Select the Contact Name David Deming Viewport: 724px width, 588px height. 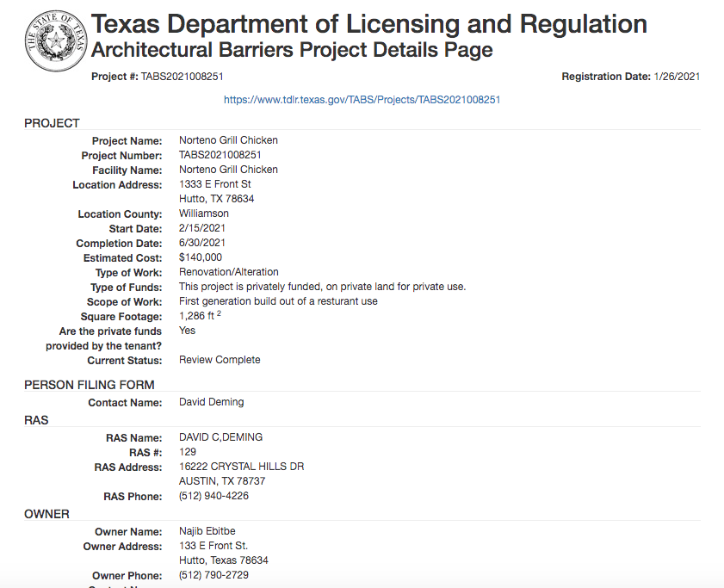point(212,402)
